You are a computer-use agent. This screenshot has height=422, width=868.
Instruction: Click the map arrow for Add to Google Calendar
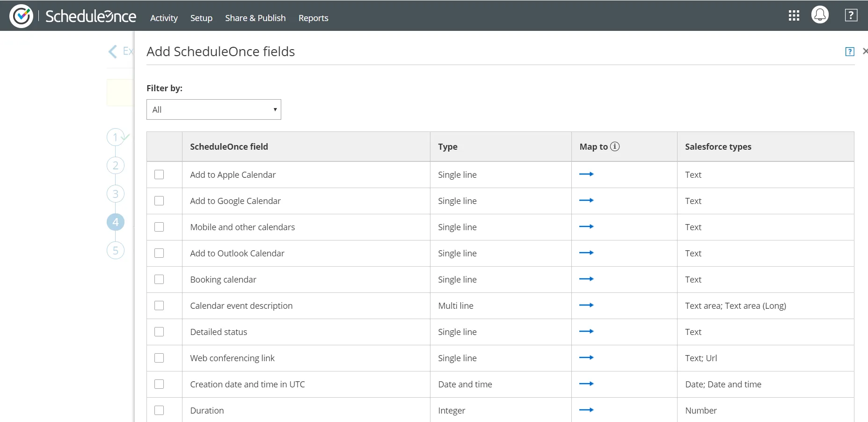[x=586, y=200]
